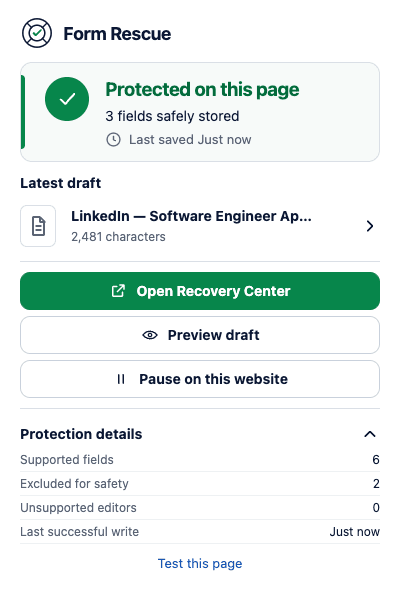Click the Form Rescue lifebuoy logo
Image resolution: width=400 pixels, height=600 pixels.
[x=37, y=33]
